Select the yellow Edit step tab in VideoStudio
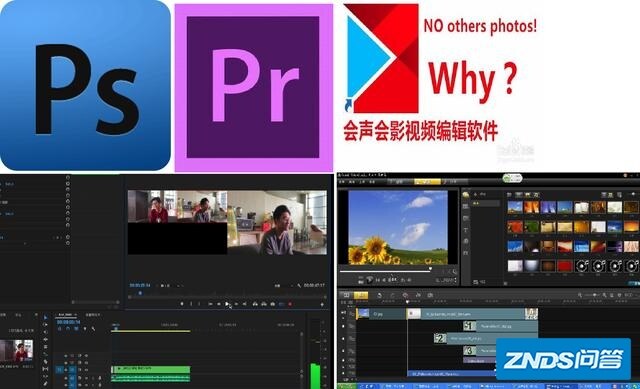 click(427, 182)
